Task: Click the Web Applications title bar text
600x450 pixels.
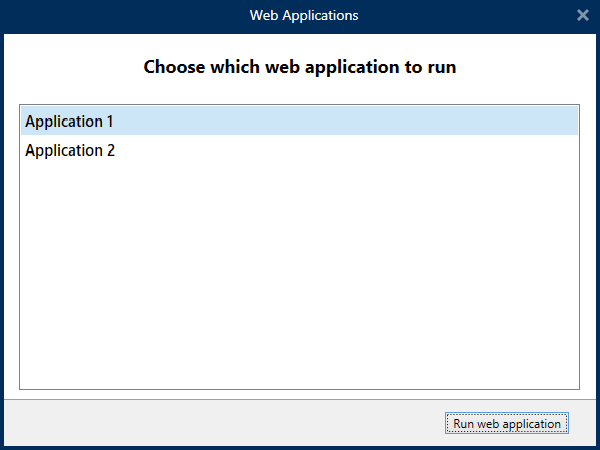Action: 303,15
